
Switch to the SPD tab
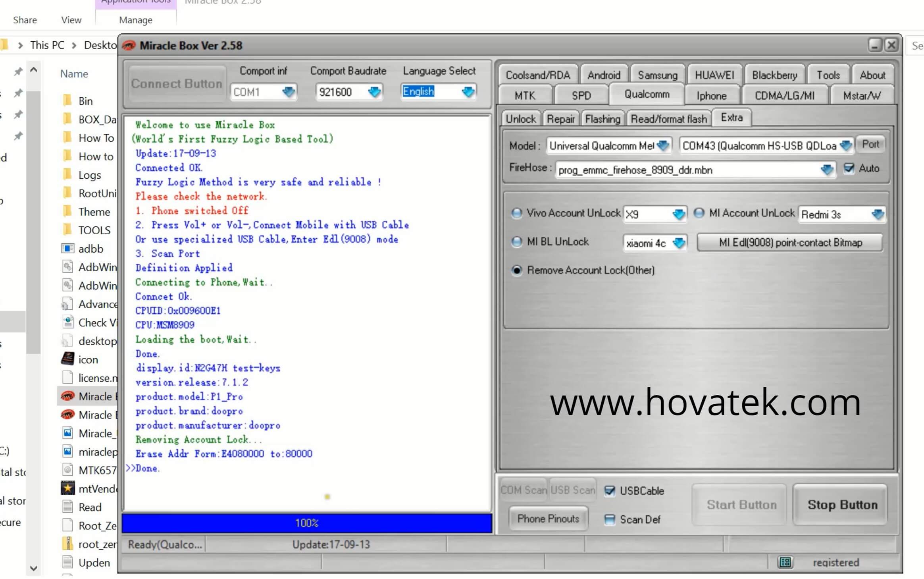(x=581, y=96)
